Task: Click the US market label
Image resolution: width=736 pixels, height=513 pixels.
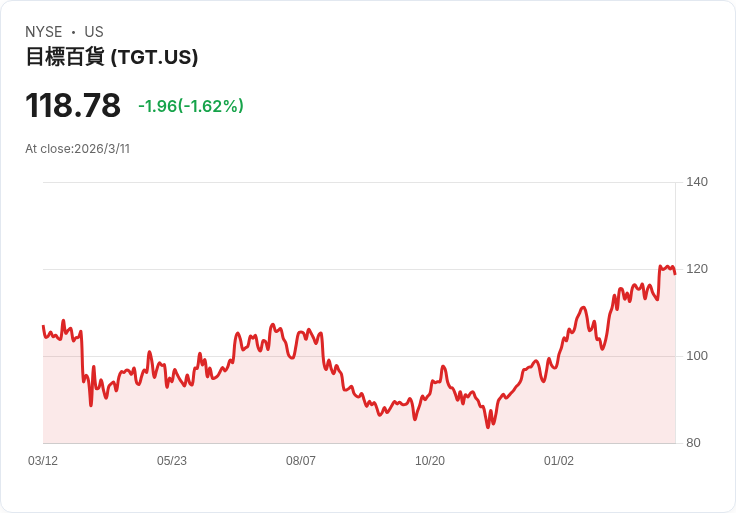Action: pyautogui.click(x=94, y=32)
